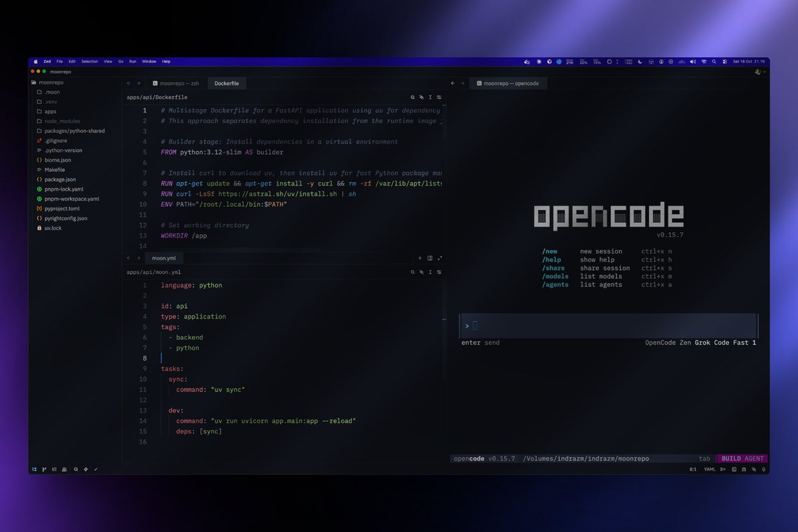Screen dimensions: 798x532
Task: Switch to the moonrepo — zsh tab
Action: click(176, 83)
